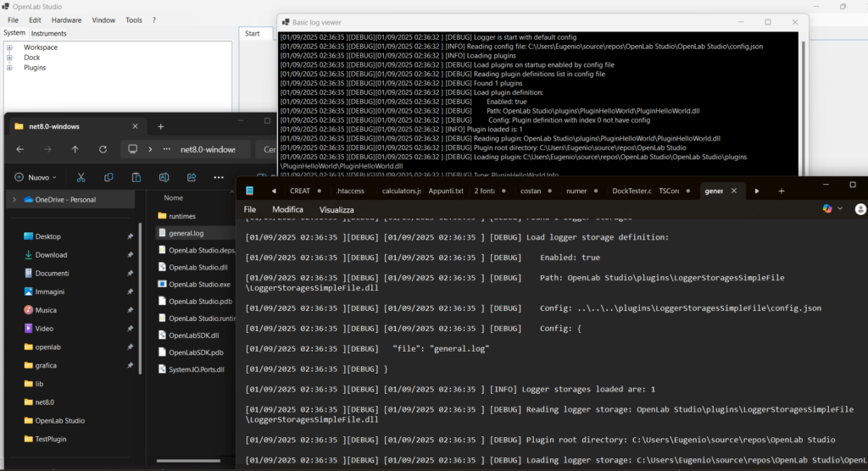Image resolution: width=868 pixels, height=471 pixels.
Task: Expand the address bar chevron after This PC
Action: (150, 149)
